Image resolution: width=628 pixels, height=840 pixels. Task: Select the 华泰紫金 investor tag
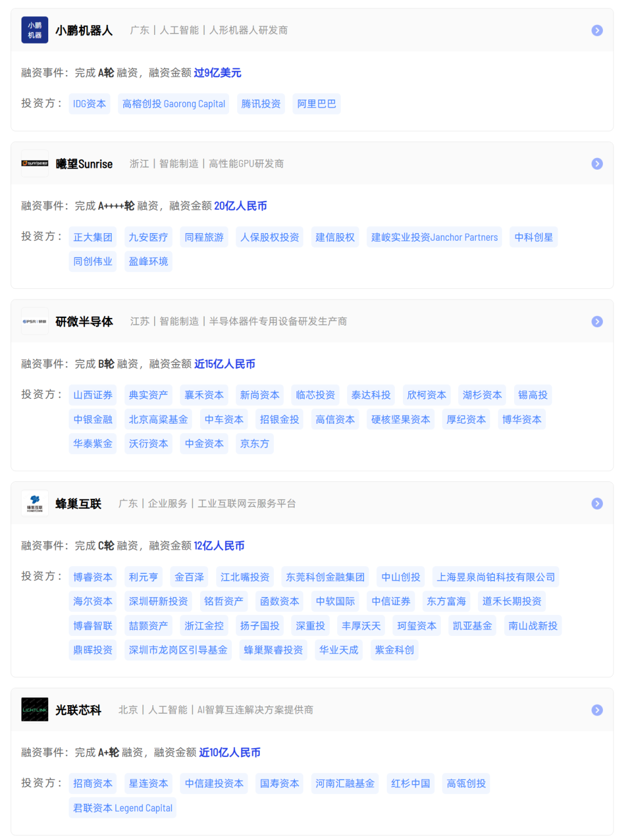(x=93, y=444)
